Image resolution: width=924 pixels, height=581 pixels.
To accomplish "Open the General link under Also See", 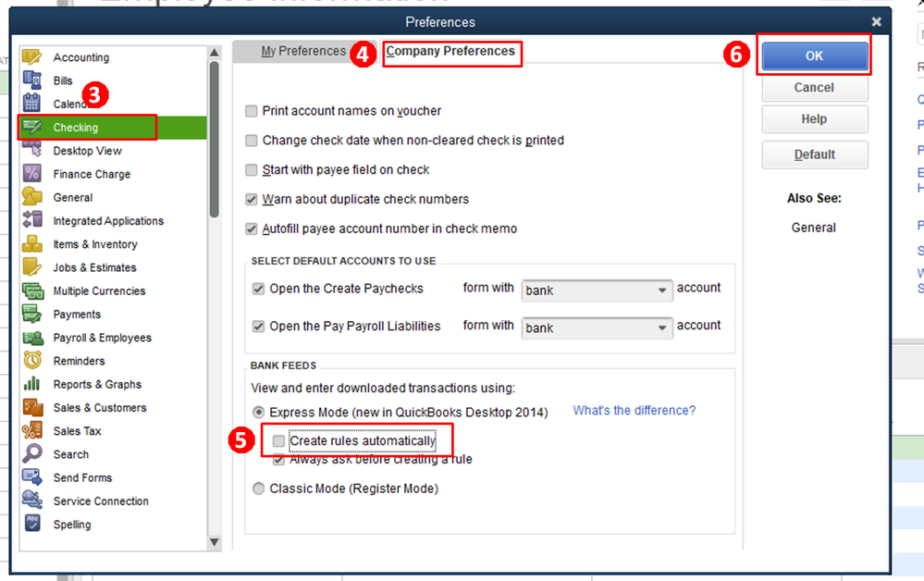I will (x=813, y=228).
